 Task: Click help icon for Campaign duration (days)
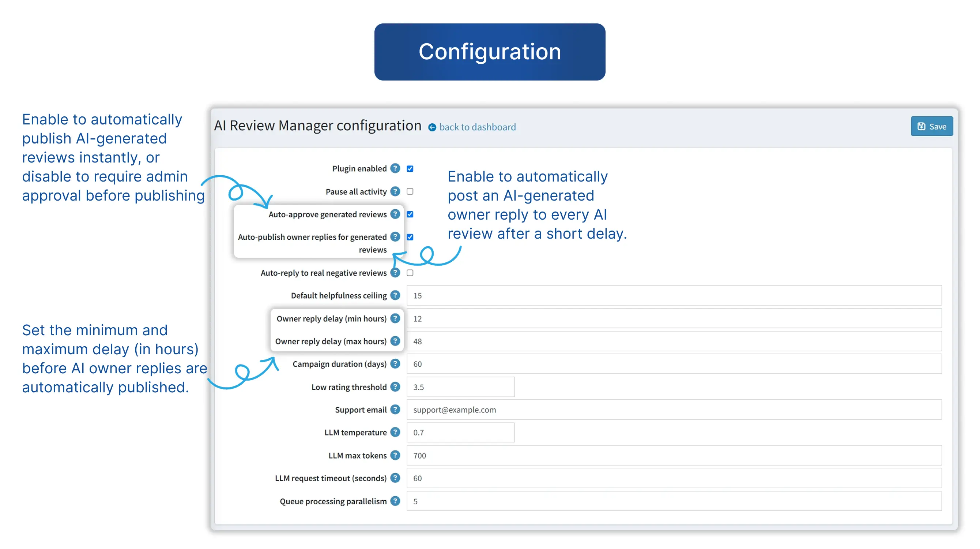[395, 363]
